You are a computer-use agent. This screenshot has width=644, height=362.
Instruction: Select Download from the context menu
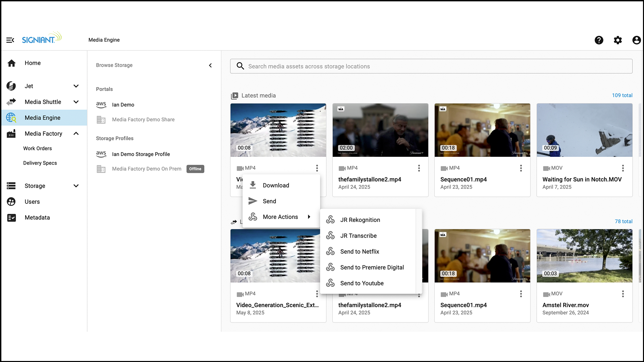pyautogui.click(x=276, y=185)
